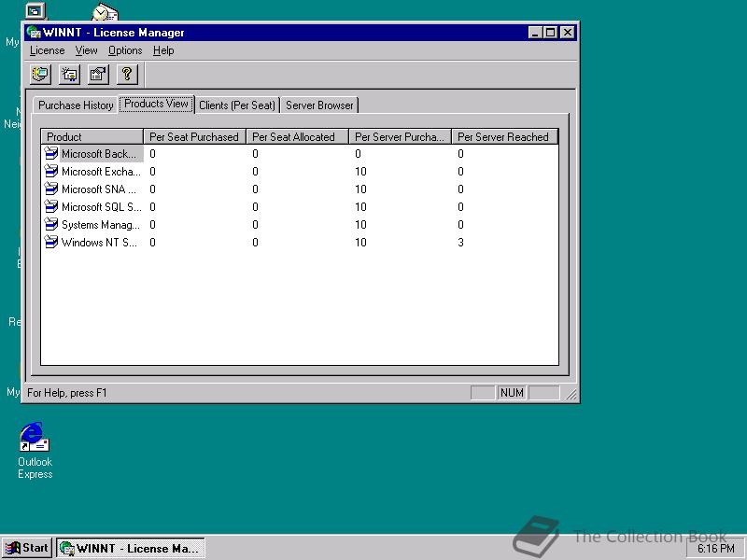Click Per Server Purchased value 10 for Windows NT
Screen dimensions: 747x560
click(360, 243)
